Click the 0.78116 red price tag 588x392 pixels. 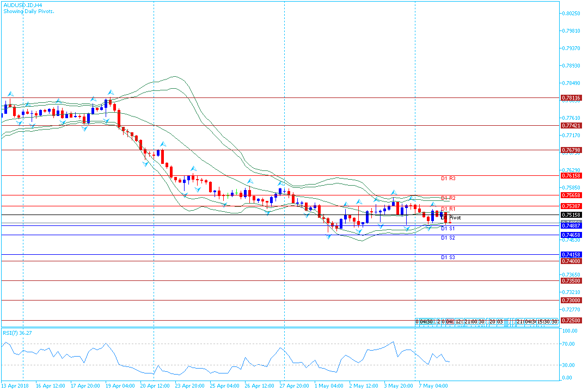571,98
